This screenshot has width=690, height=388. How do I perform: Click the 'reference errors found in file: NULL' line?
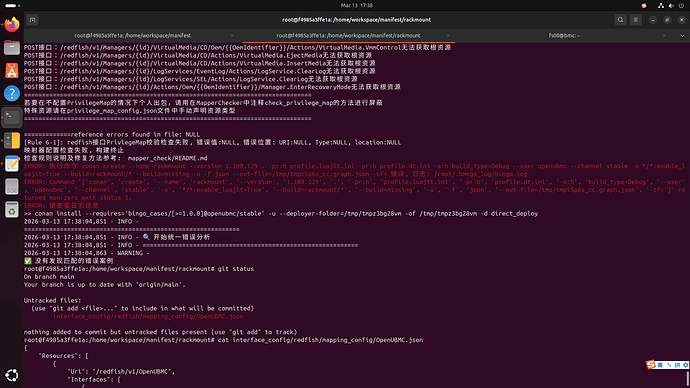tap(112, 135)
